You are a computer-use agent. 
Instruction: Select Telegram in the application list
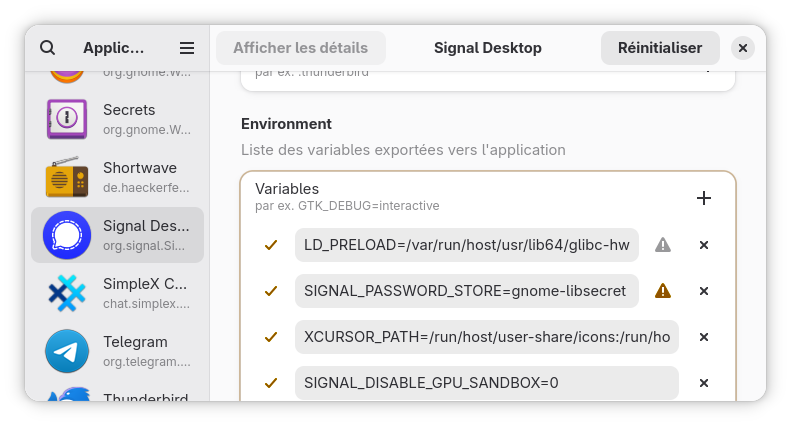point(118,351)
